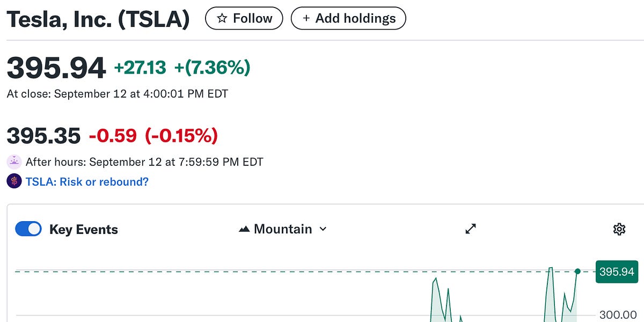Image resolution: width=644 pixels, height=322 pixels.
Task: Click the purple dollar icon beside TSLA link
Action: [x=14, y=181]
